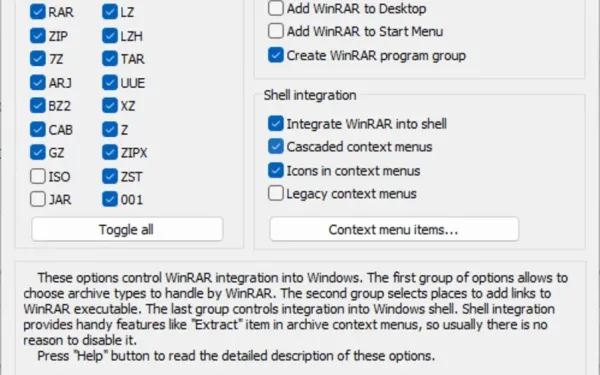Uncheck the CAB archive type
The width and height of the screenshot is (600, 375).
[38, 130]
